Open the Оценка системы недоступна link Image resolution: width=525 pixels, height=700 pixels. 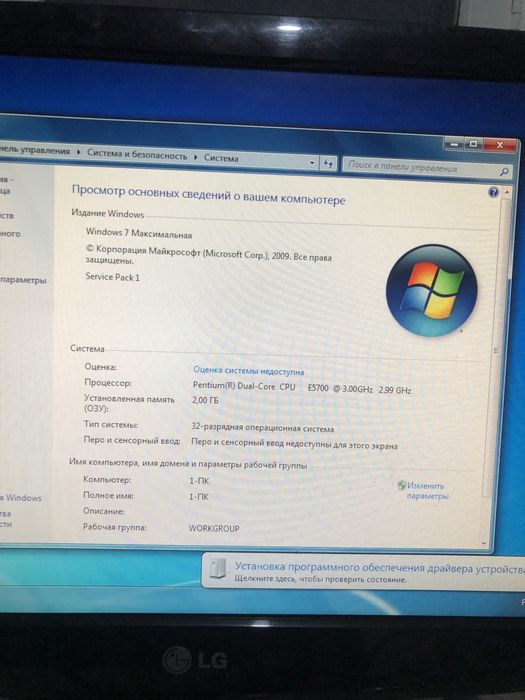point(249,371)
